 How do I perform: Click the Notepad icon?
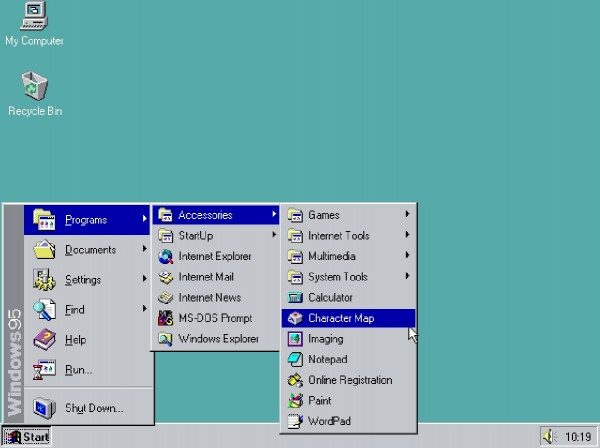point(295,360)
